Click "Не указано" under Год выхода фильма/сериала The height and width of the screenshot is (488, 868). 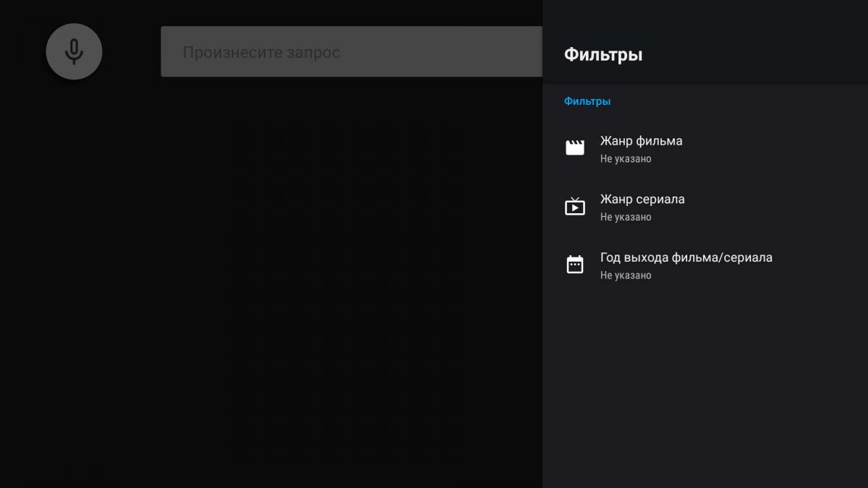click(626, 275)
